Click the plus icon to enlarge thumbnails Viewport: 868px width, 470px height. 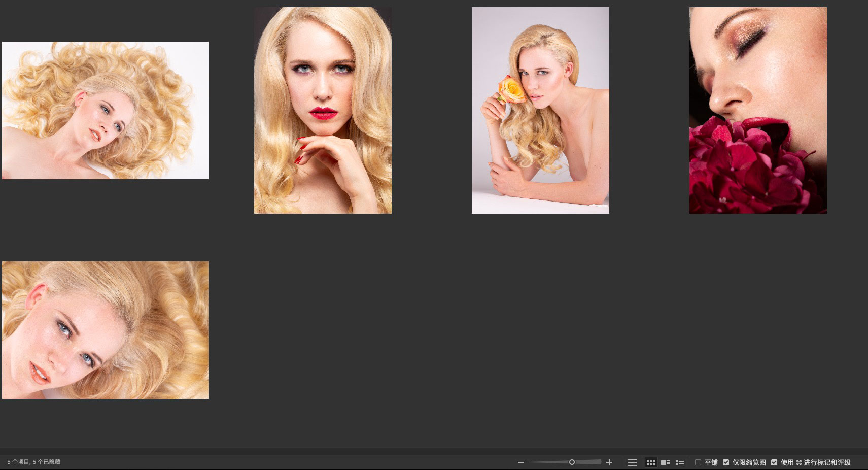[x=609, y=462]
